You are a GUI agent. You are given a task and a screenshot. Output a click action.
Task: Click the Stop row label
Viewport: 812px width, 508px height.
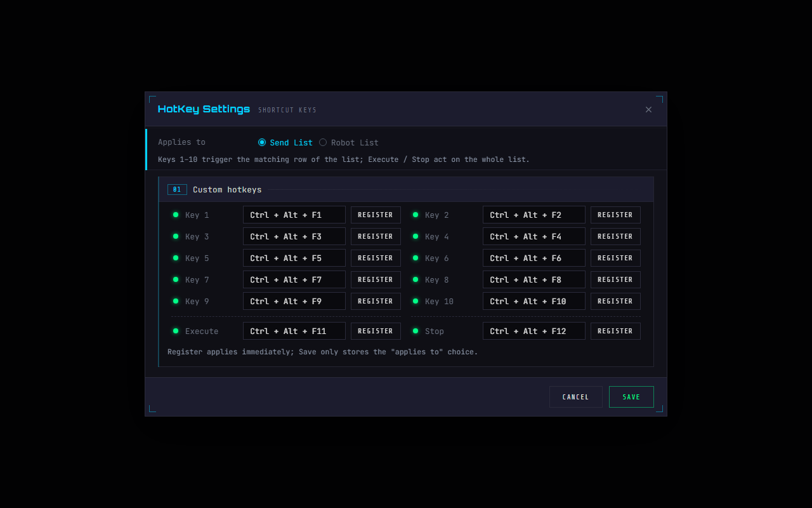435,331
